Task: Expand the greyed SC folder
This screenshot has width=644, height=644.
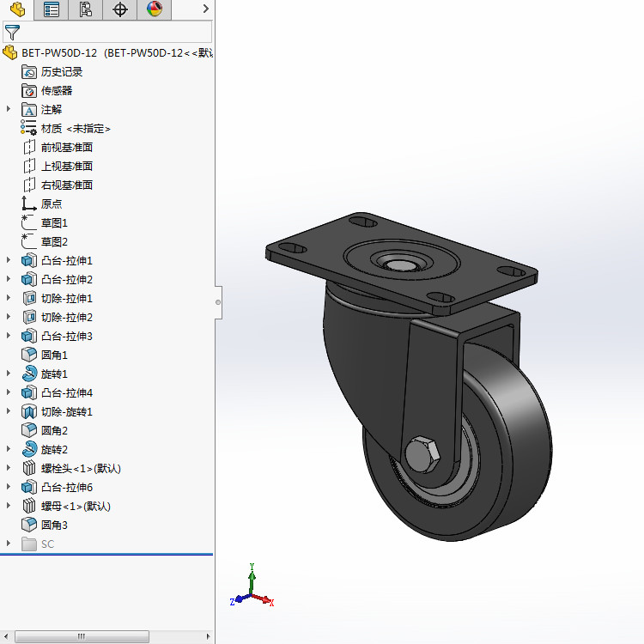Action: click(x=9, y=544)
